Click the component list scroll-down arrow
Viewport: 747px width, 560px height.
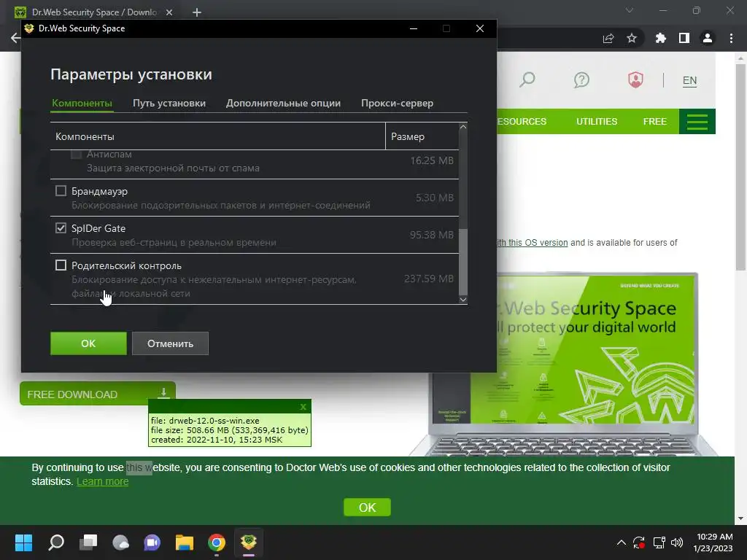(463, 300)
